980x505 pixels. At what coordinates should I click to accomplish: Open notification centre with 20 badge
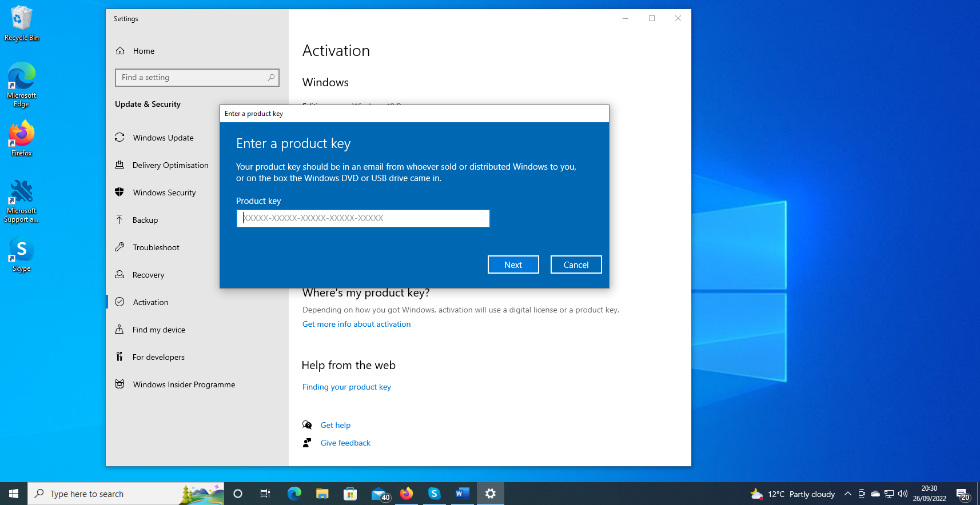(963, 495)
